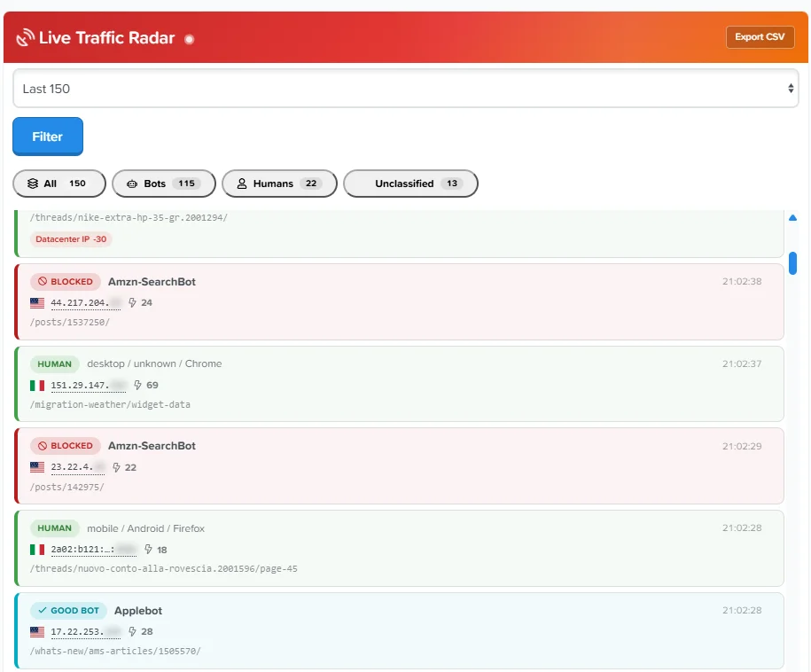The width and height of the screenshot is (811, 672).
Task: Click the lightning icon beside score 22
Action: click(116, 467)
